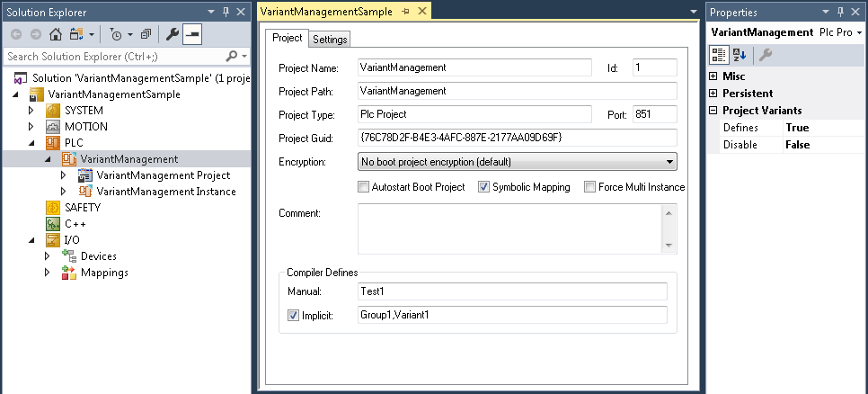Image resolution: width=868 pixels, height=394 pixels.
Task: Collapse the Project Variants category
Action: 713,111
